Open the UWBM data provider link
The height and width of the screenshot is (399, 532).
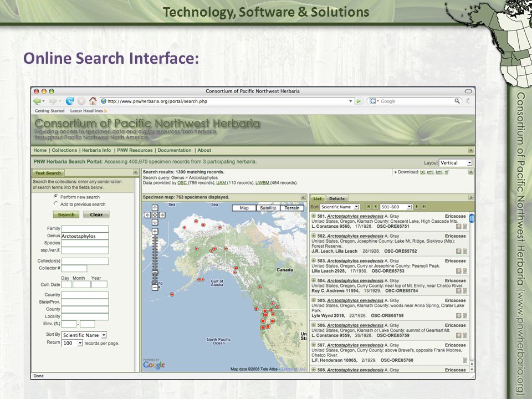coord(262,183)
